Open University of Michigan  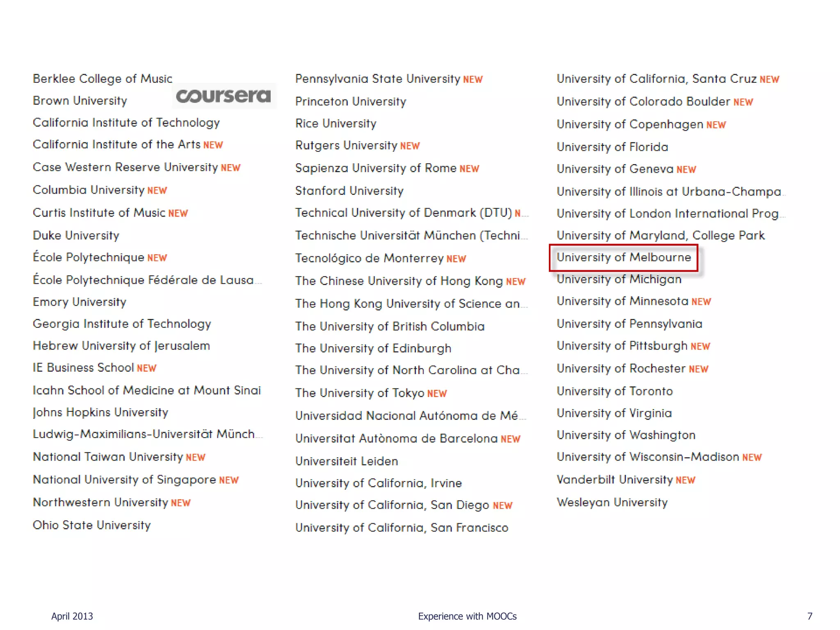point(619,280)
